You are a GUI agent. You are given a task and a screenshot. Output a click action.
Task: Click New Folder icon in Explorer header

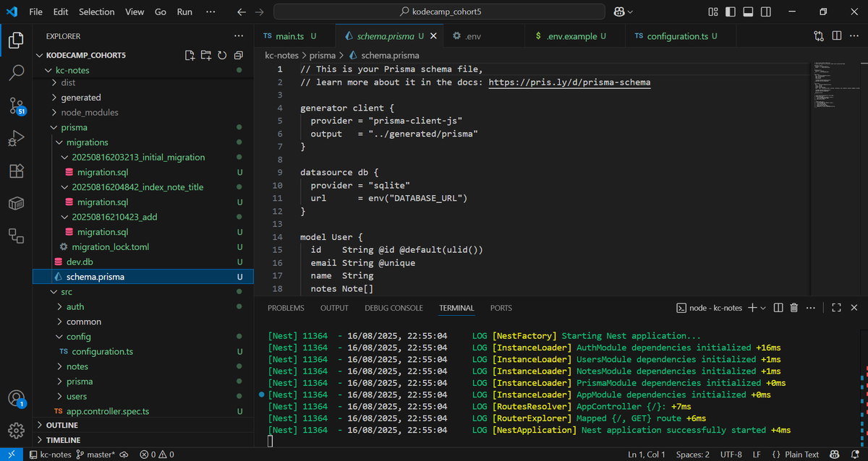(205, 55)
